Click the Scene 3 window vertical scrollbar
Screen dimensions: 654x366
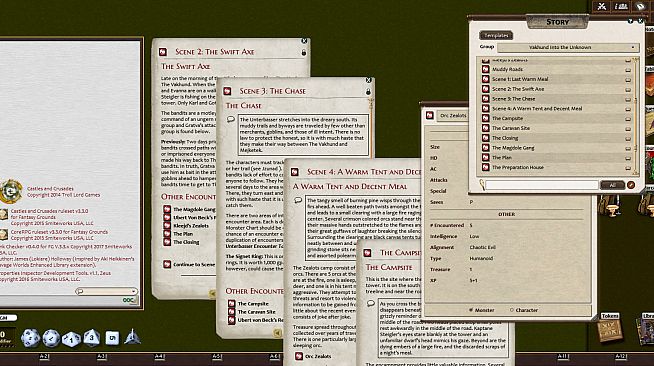pyautogui.click(x=370, y=129)
